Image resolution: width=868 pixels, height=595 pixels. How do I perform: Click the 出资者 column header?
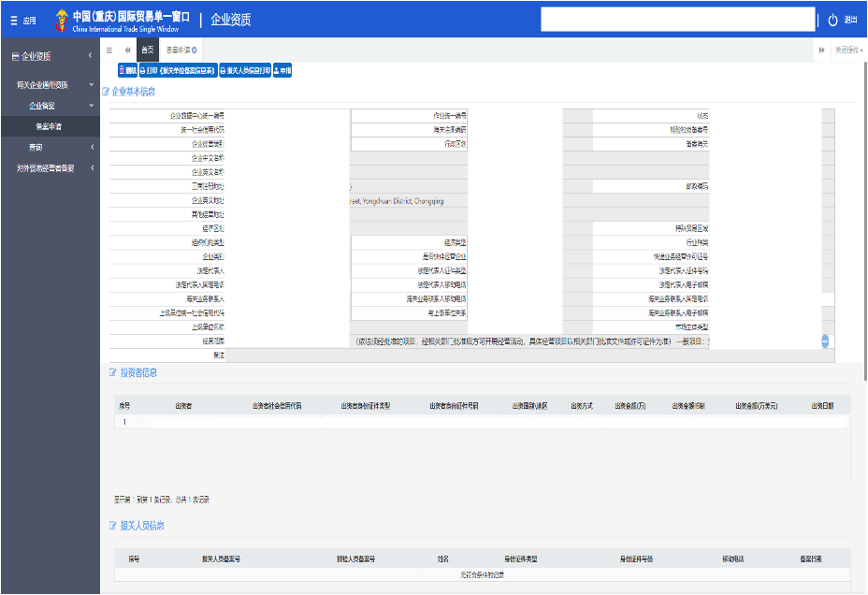[x=183, y=405]
